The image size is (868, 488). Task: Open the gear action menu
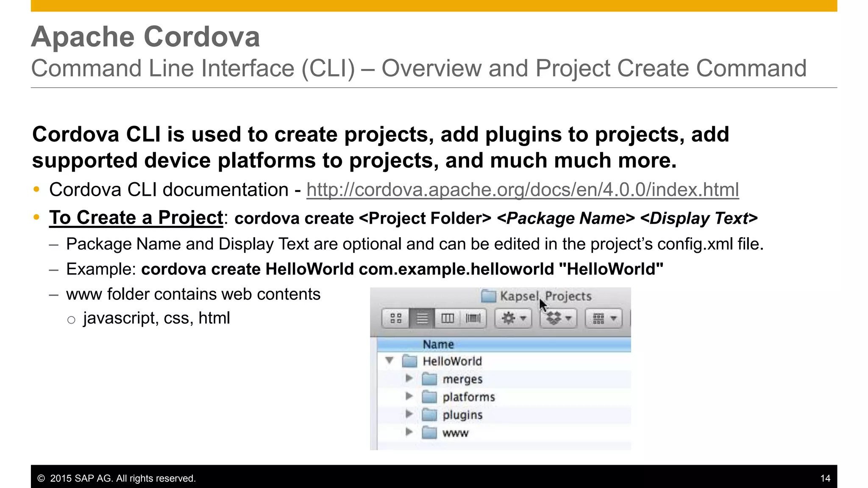(x=513, y=318)
